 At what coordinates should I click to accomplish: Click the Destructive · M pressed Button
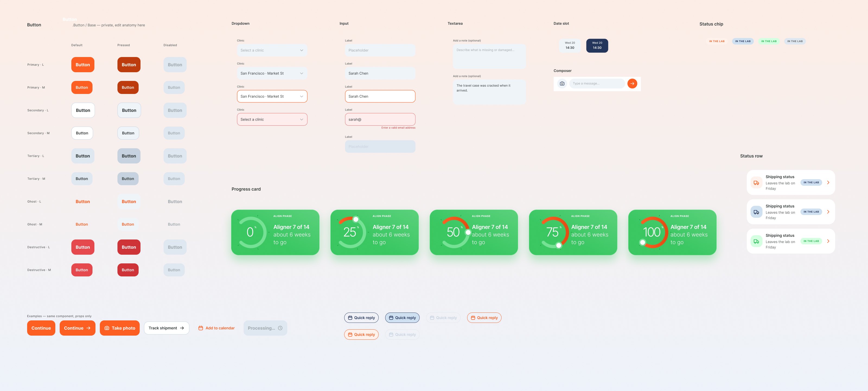(x=128, y=270)
